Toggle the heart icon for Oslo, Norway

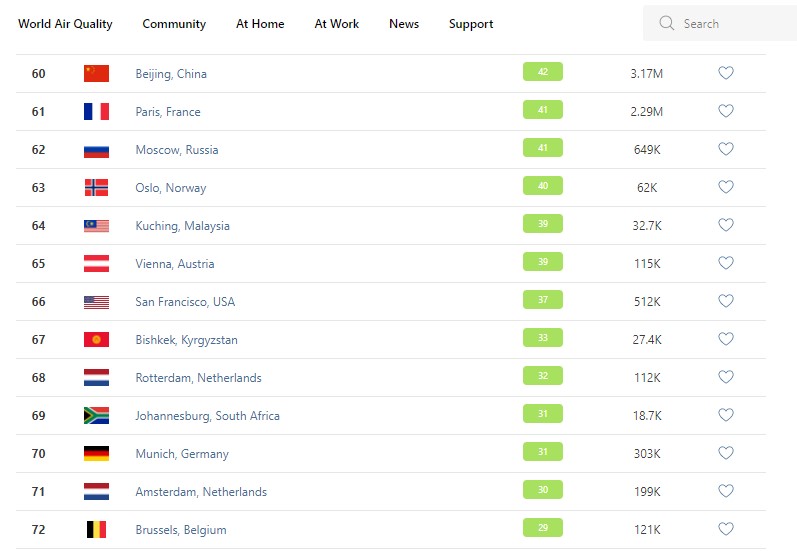click(726, 187)
